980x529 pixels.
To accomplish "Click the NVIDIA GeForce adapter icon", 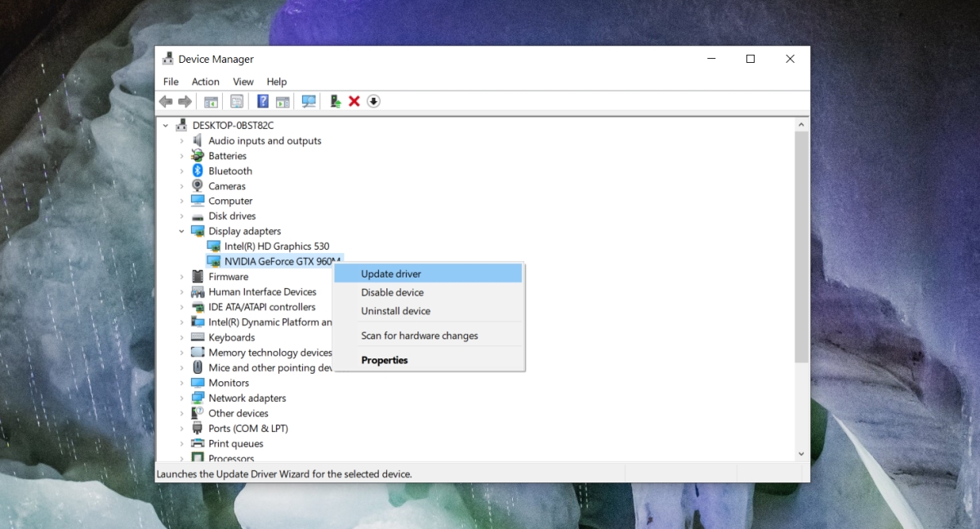I will tap(214, 261).
